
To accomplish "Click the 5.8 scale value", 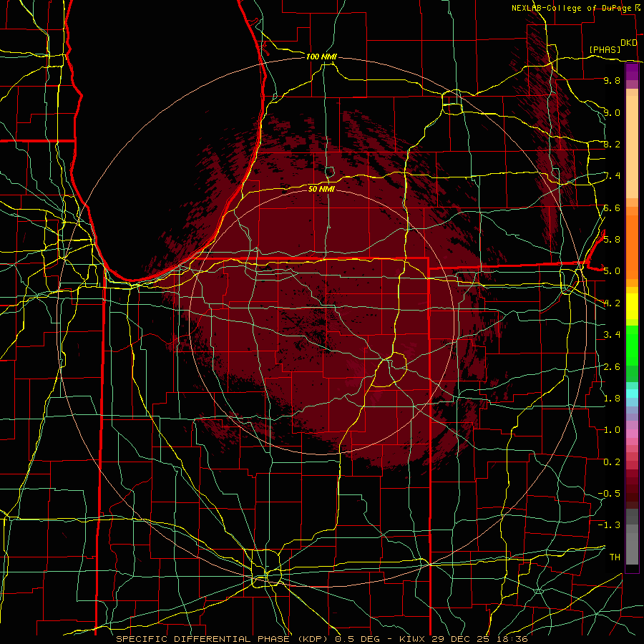I will (612, 240).
